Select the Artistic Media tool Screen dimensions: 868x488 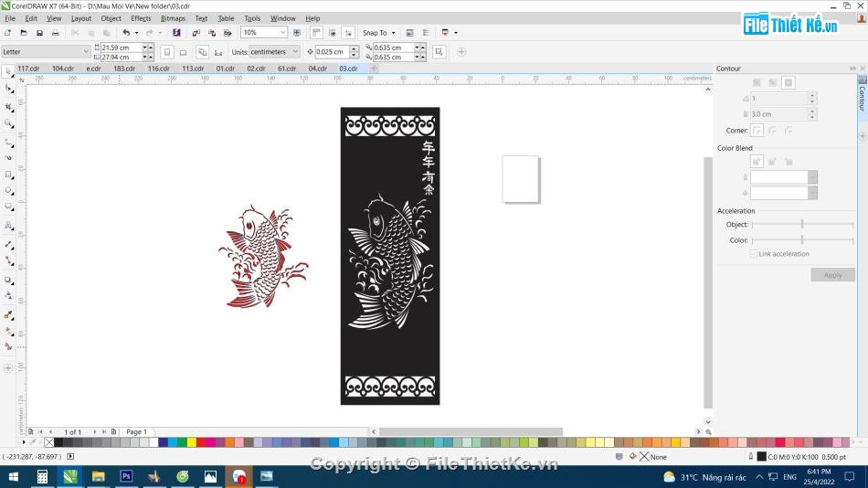pyautogui.click(x=8, y=158)
